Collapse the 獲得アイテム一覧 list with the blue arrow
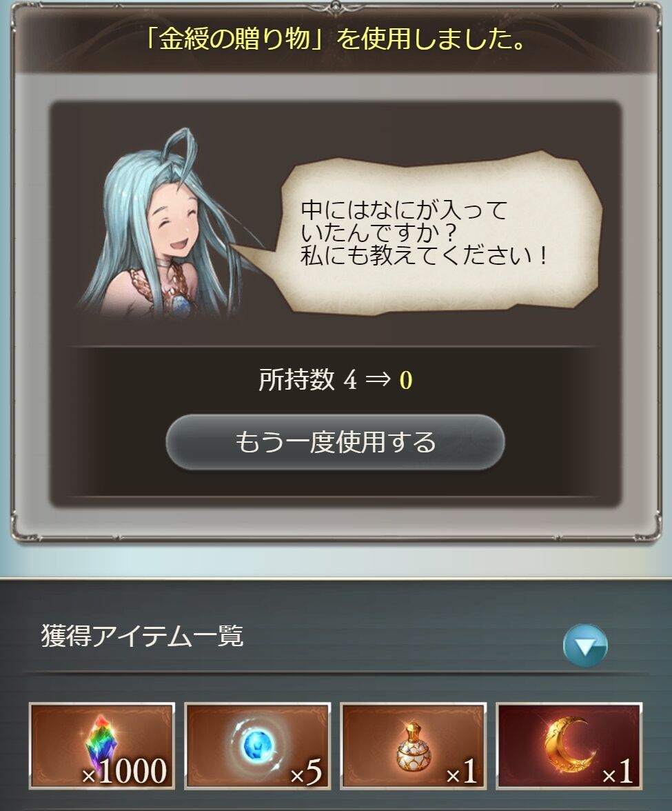The width and height of the screenshot is (672, 811). click(585, 645)
